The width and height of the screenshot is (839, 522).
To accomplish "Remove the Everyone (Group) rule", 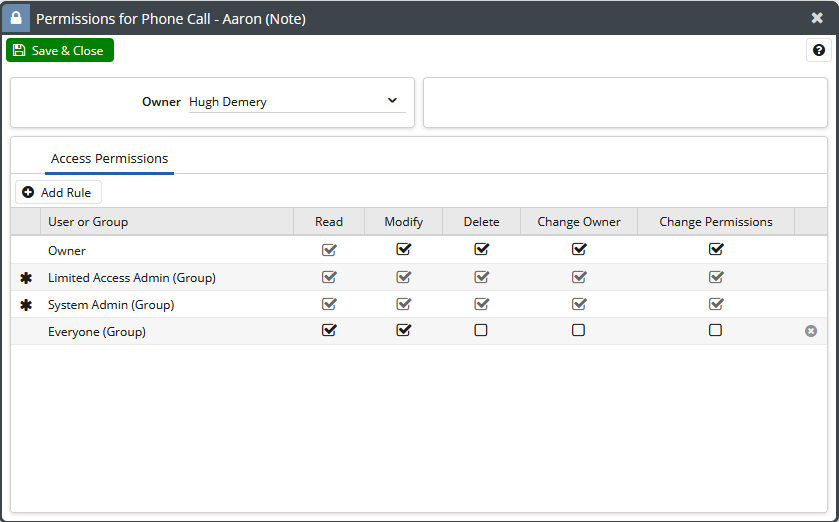I will 811,331.
